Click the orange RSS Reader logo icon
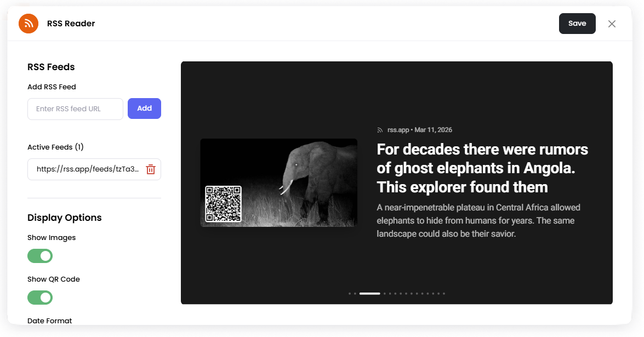The width and height of the screenshot is (644, 337). pos(29,24)
